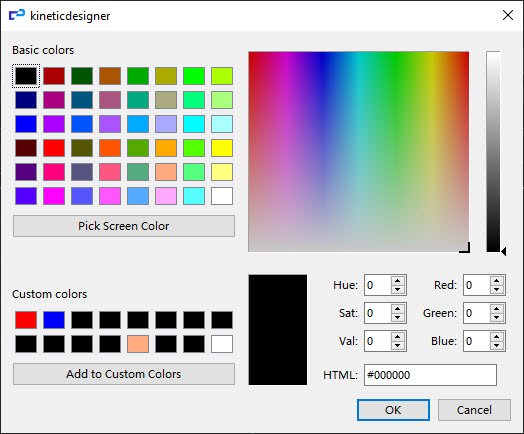The width and height of the screenshot is (524, 434).
Task: Increase Val value with up arrow
Action: point(397,337)
